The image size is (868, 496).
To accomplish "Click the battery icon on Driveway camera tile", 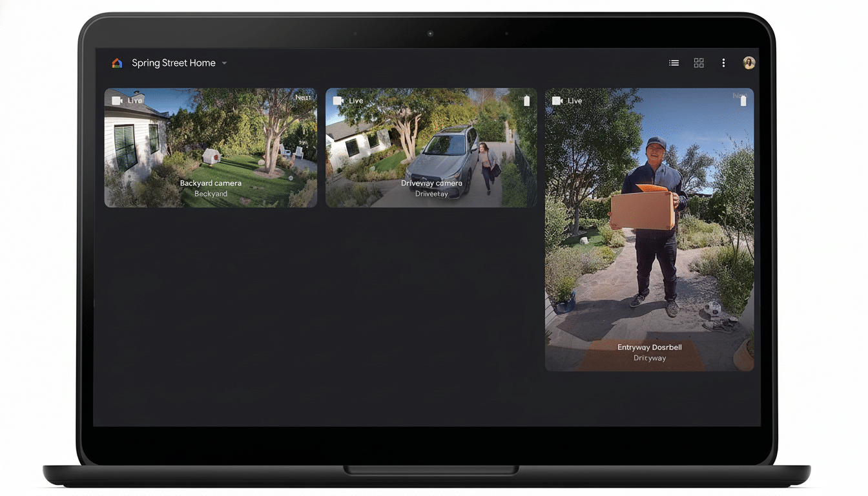I will [526, 100].
